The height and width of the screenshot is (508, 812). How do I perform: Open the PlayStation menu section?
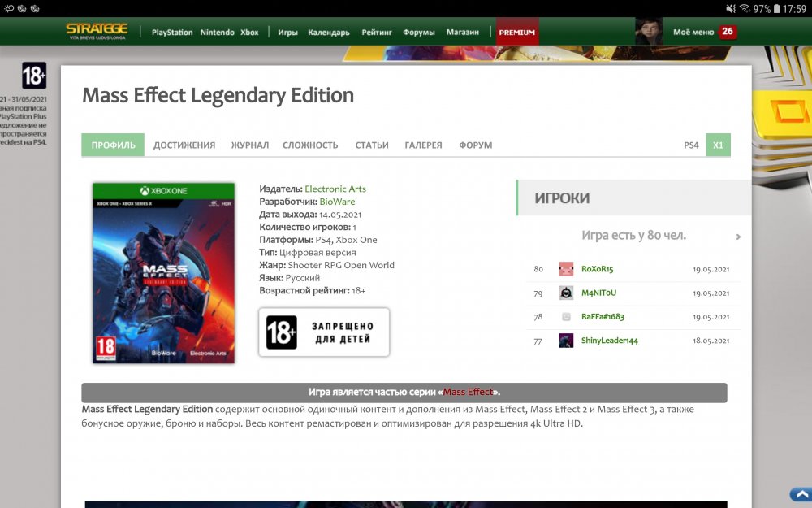click(x=172, y=32)
